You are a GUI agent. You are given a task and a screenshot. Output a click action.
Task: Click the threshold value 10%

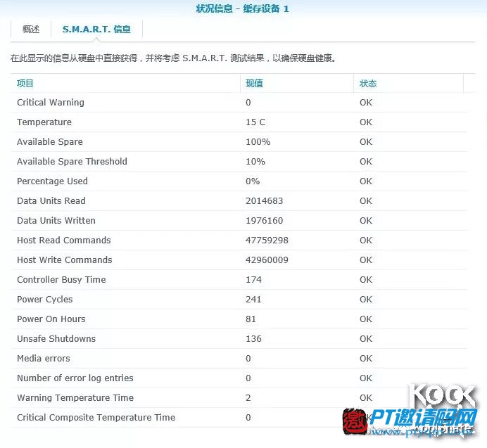[255, 162]
